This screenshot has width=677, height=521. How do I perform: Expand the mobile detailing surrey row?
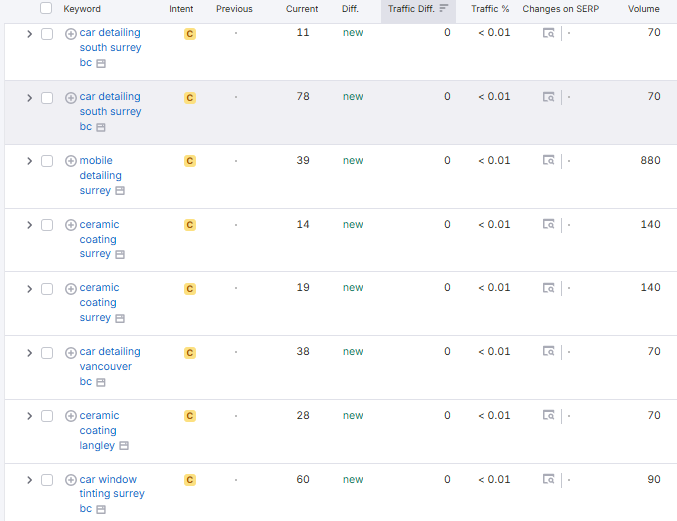[29, 161]
